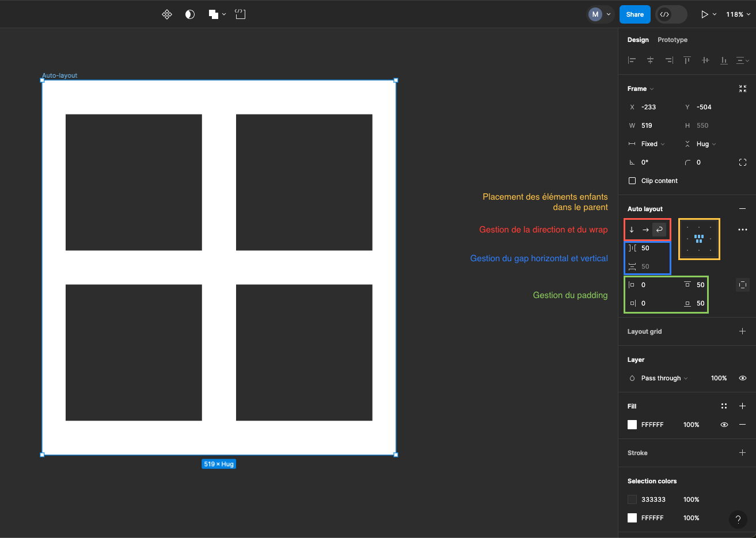Toggle Dev Mode with the code switch
756x538 pixels.
[670, 14]
